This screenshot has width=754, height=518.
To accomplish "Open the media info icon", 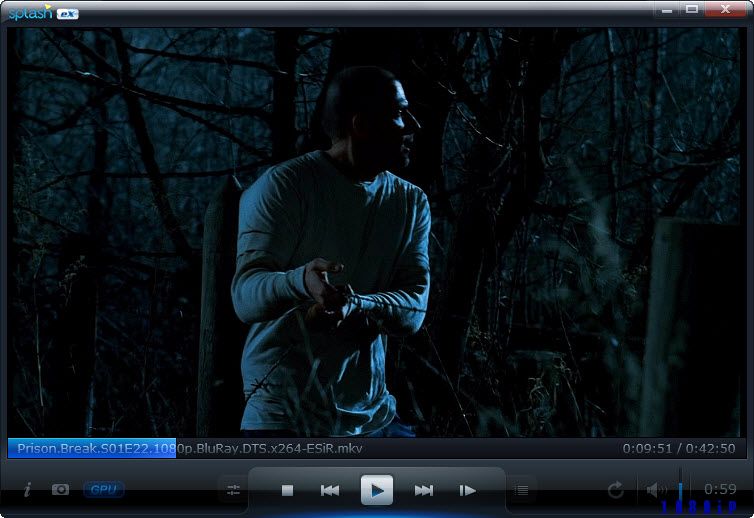I will tap(27, 490).
